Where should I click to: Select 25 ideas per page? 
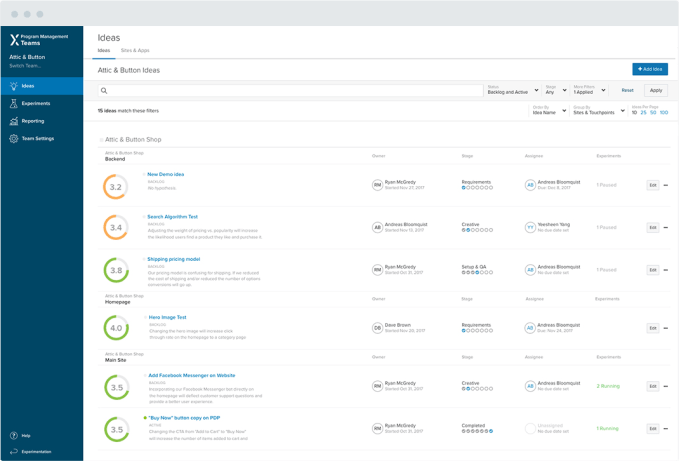pos(643,113)
